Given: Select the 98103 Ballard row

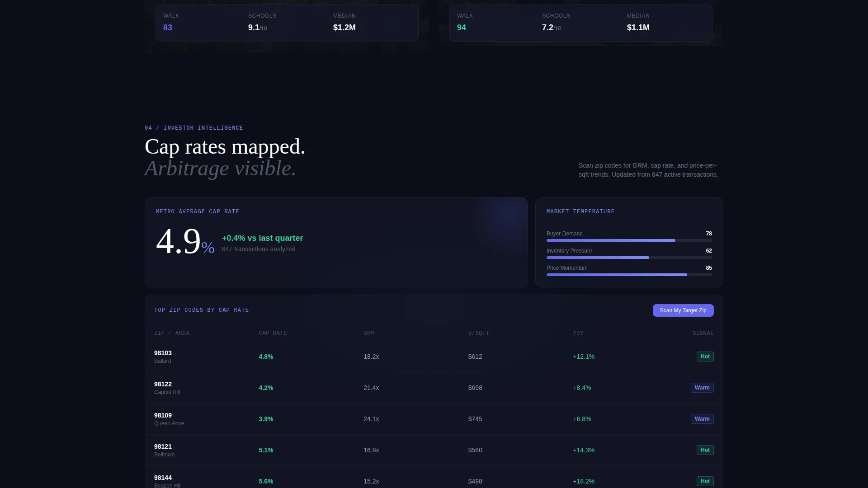Looking at the screenshot, I should point(434,357).
